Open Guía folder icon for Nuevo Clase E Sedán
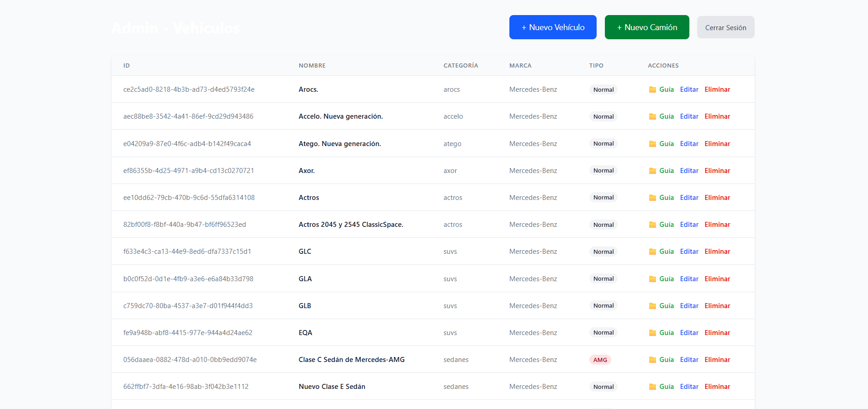The height and width of the screenshot is (409, 868). [652, 387]
